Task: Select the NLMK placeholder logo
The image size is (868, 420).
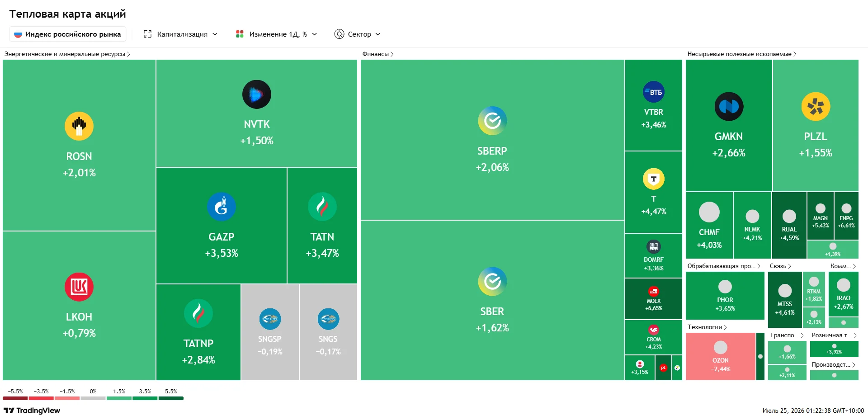Action: (x=752, y=216)
